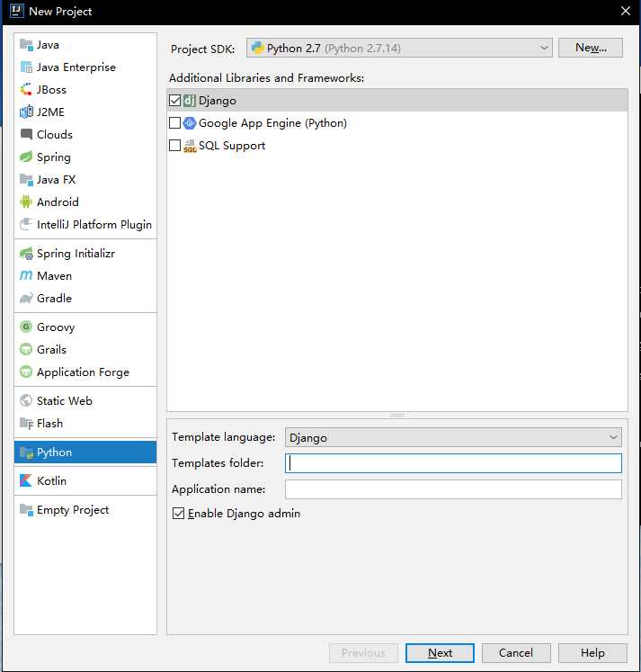This screenshot has width=641, height=672.
Task: Close the New Project dialog
Action: coord(626,11)
